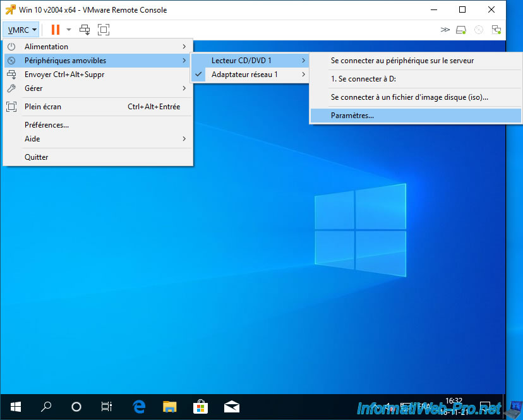
Task: Expand the arrow next to the pause button
Action: [69, 30]
